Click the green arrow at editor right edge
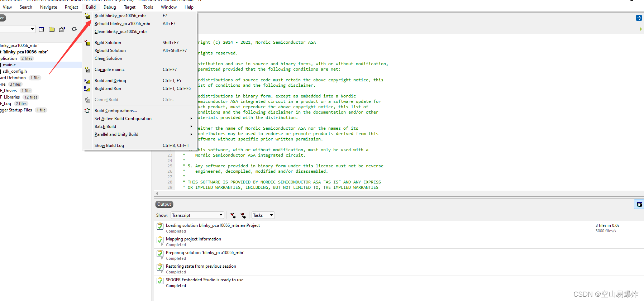 pyautogui.click(x=640, y=29)
